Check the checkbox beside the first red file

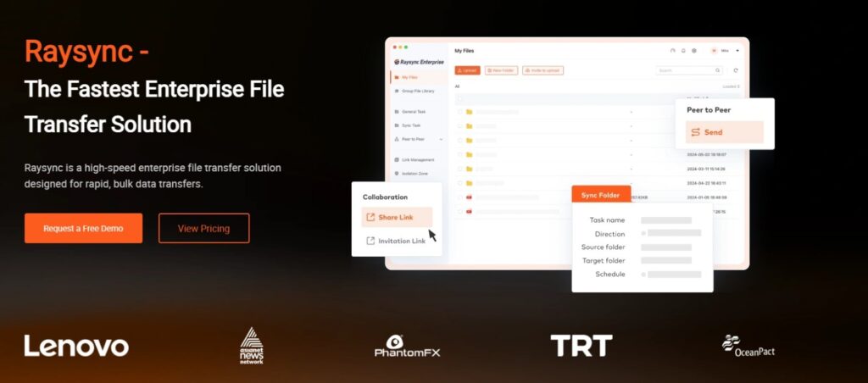460,197
